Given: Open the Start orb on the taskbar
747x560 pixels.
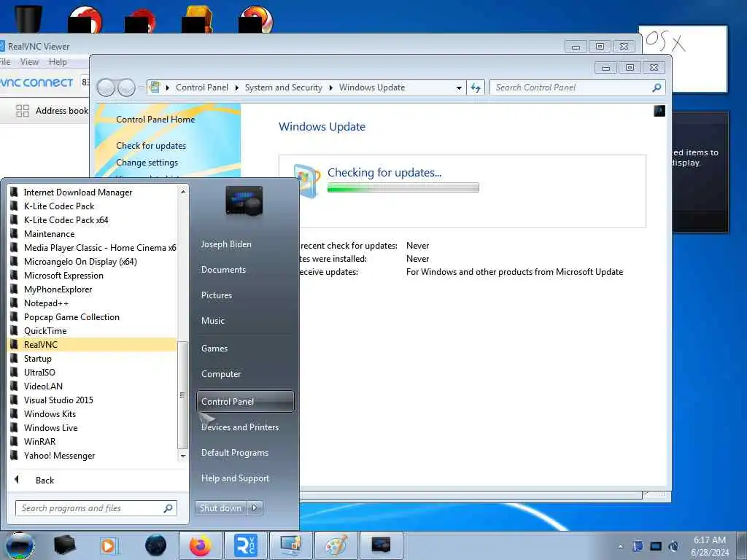Looking at the screenshot, I should click(x=19, y=546).
